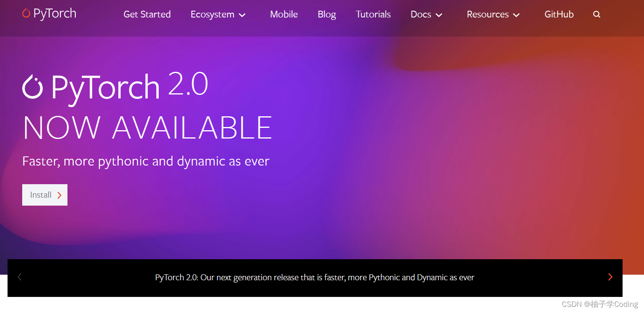Open Tutorials section
644x312 pixels.
pos(373,14)
